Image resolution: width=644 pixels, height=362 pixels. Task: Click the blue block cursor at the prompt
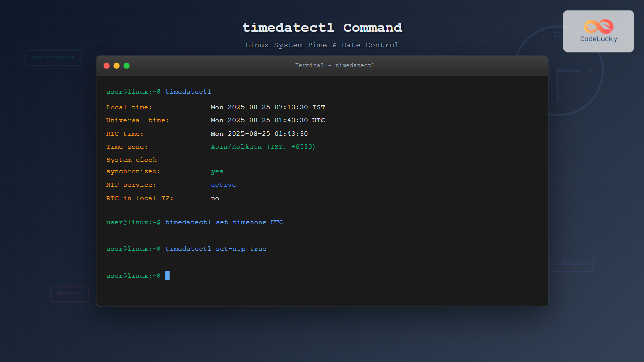pyautogui.click(x=168, y=275)
